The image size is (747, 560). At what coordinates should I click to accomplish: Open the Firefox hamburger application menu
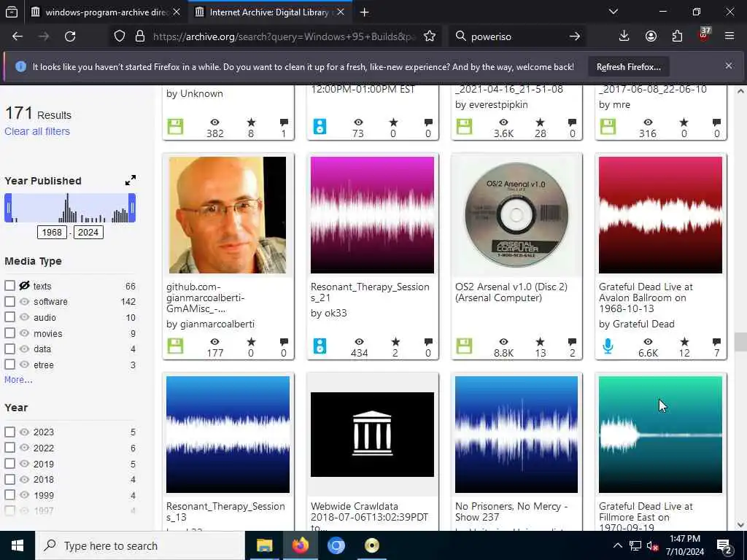[729, 36]
